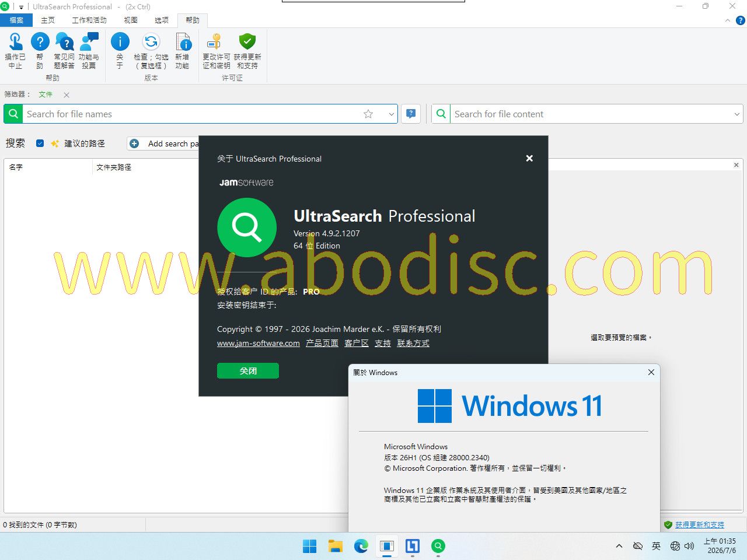747x560 pixels.
Task: Click the cloud sync icon in system tray
Action: pyautogui.click(x=638, y=546)
